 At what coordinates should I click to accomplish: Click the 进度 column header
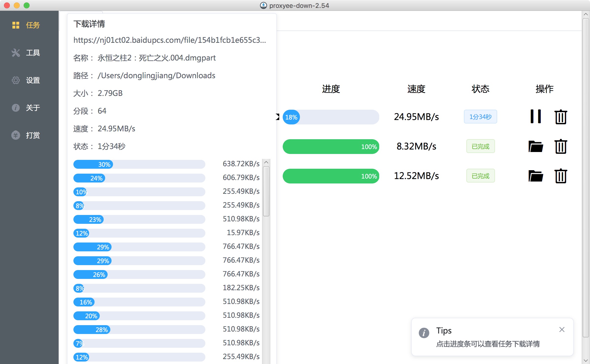[331, 89]
